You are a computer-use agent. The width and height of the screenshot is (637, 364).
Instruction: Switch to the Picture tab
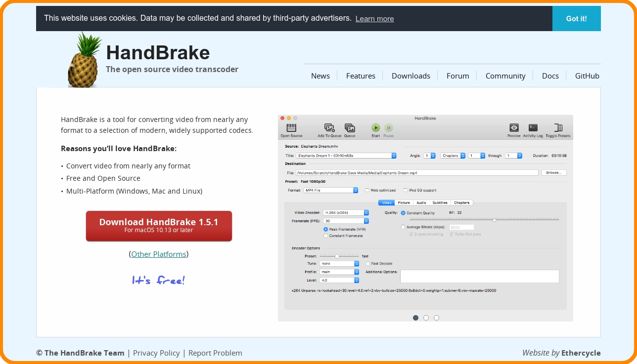tap(404, 202)
